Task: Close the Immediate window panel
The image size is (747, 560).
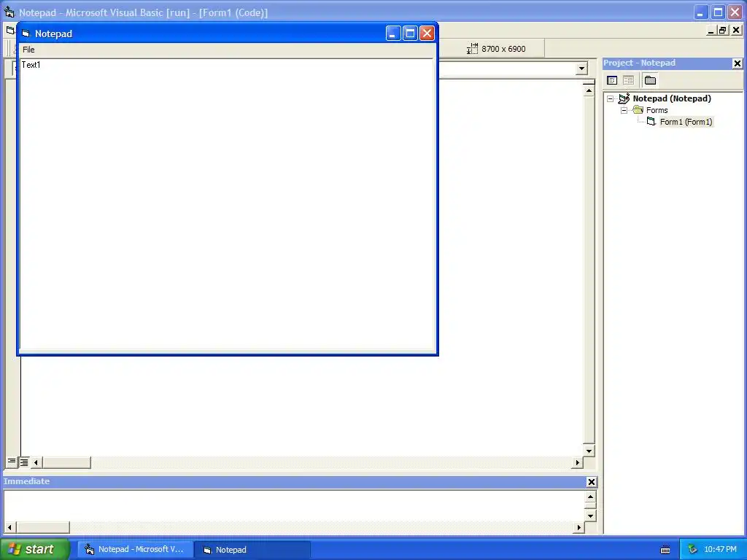Action: pos(591,482)
